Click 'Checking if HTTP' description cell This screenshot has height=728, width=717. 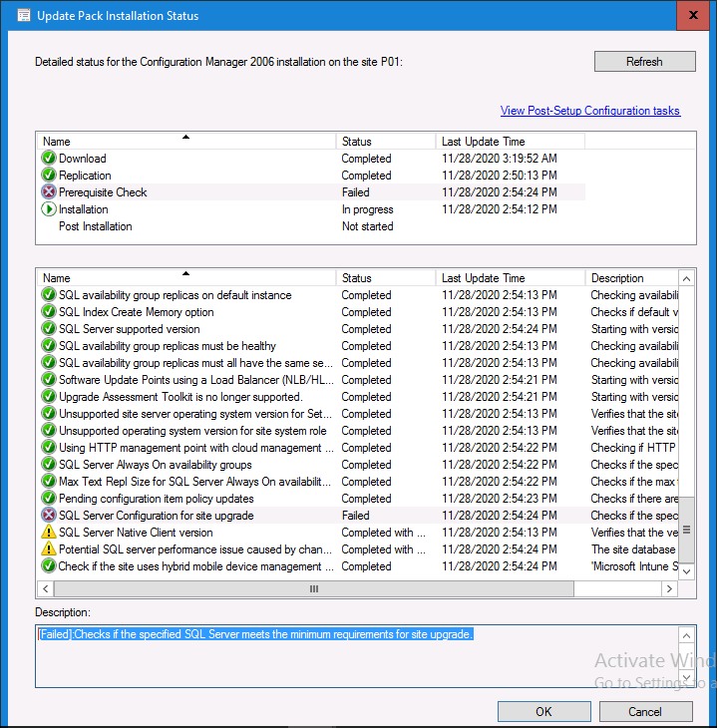click(633, 448)
